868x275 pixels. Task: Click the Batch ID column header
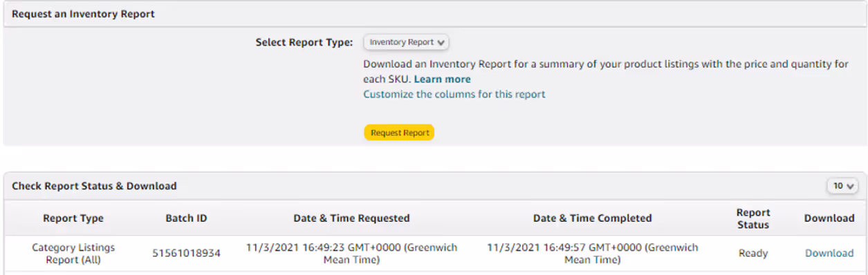click(186, 218)
